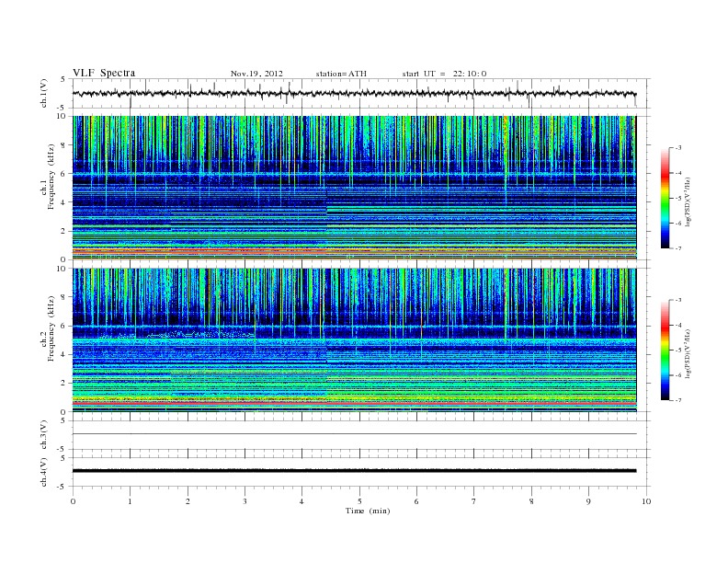728x563 pixels.
Task: Select the date text "Nov.19, 2012"
Action: (256, 74)
